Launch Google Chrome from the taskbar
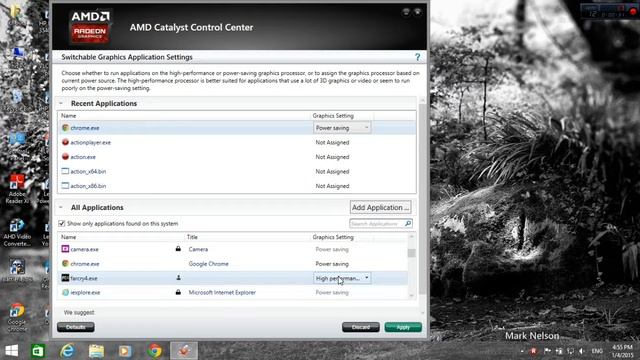The width and height of the screenshot is (640, 360). 155,351
